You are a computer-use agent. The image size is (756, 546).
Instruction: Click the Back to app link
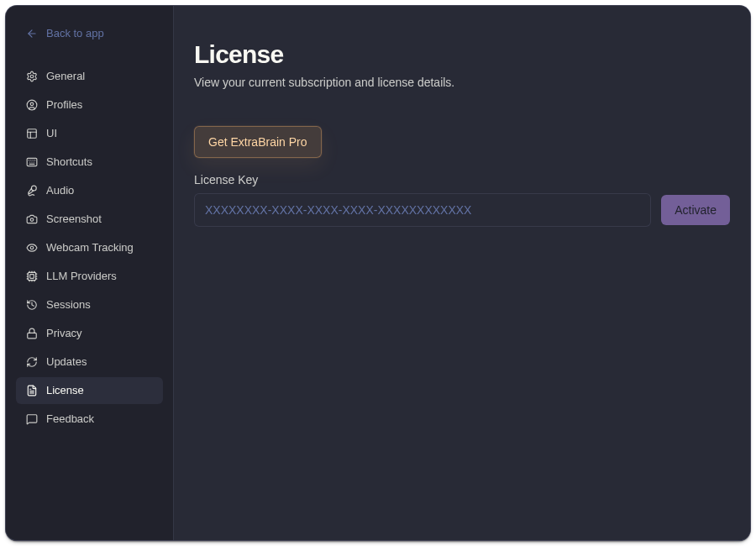66,34
